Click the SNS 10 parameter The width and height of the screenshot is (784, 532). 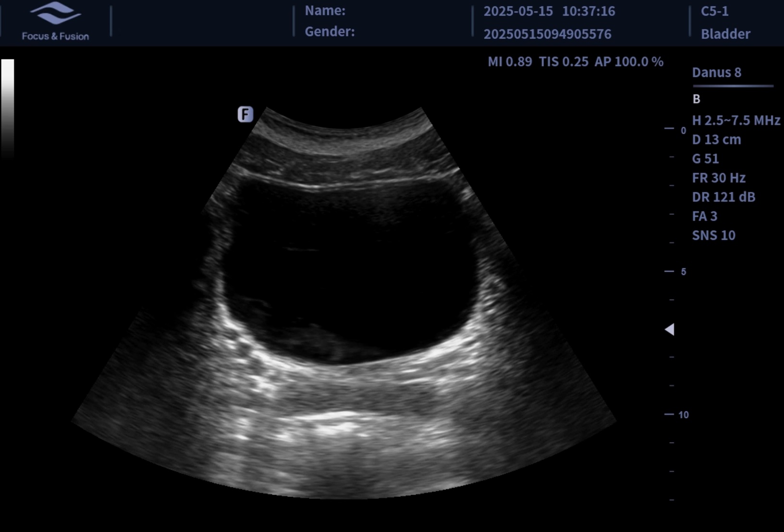(x=713, y=235)
